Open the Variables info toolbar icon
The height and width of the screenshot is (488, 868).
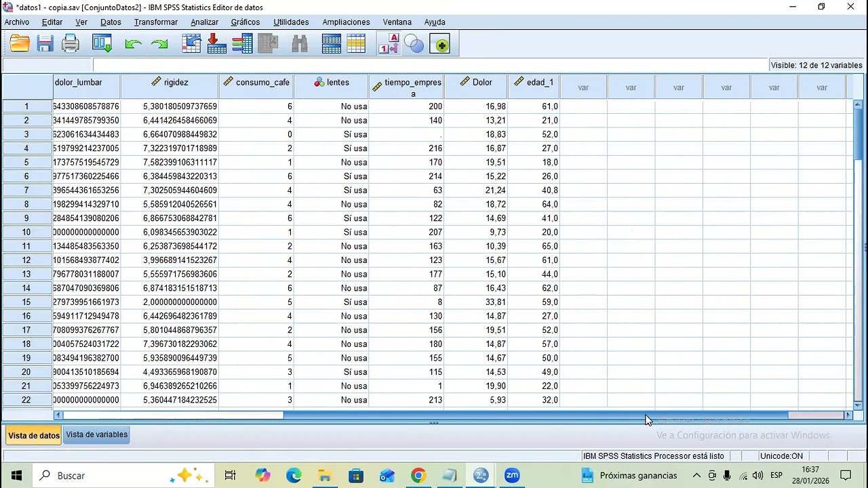click(x=242, y=44)
